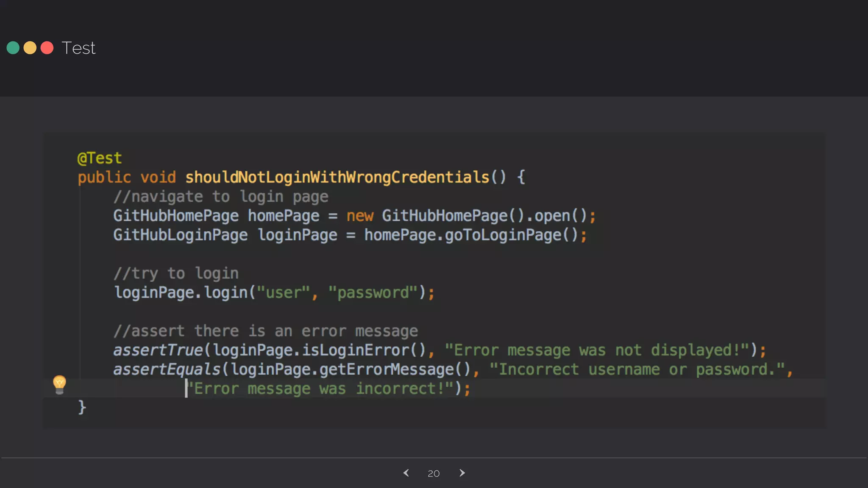Click the slide number 20

pyautogui.click(x=434, y=473)
